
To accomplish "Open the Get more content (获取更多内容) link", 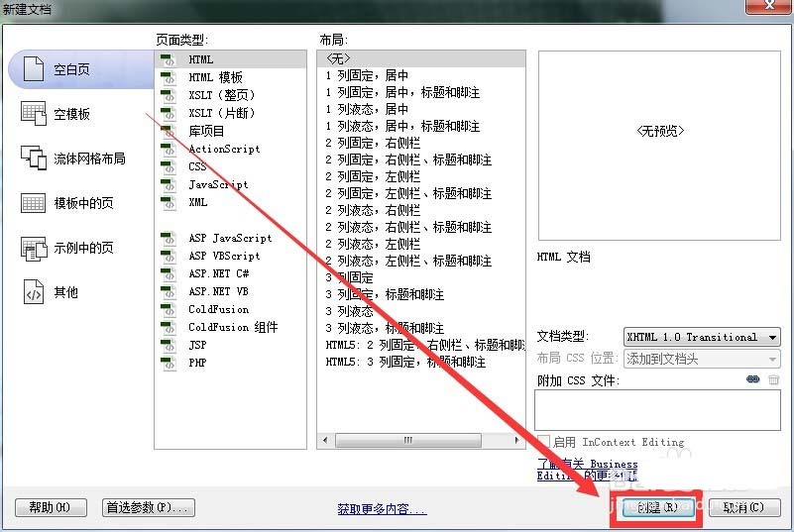I will coord(382,509).
